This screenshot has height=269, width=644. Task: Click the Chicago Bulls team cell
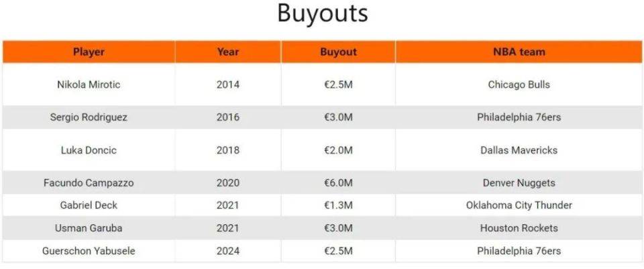coord(519,85)
